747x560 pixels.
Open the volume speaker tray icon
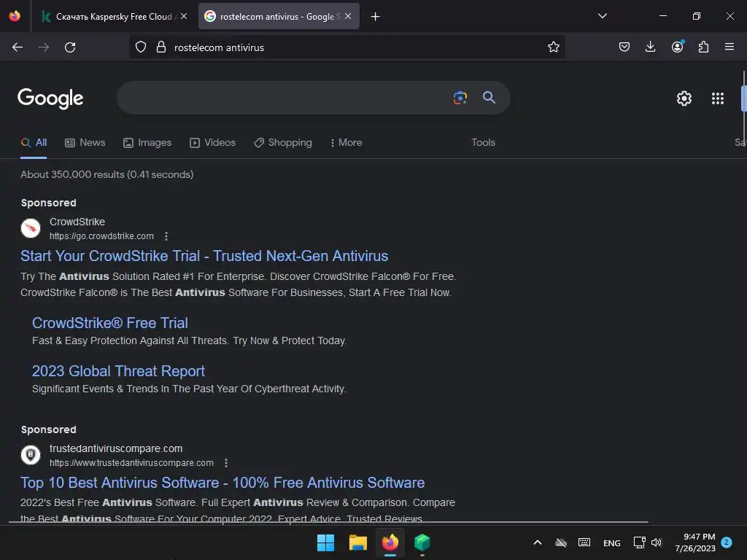tap(657, 542)
